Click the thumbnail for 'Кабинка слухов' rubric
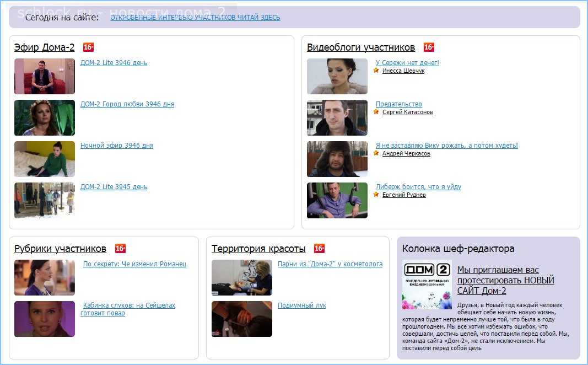588x365 pixels. click(45, 319)
